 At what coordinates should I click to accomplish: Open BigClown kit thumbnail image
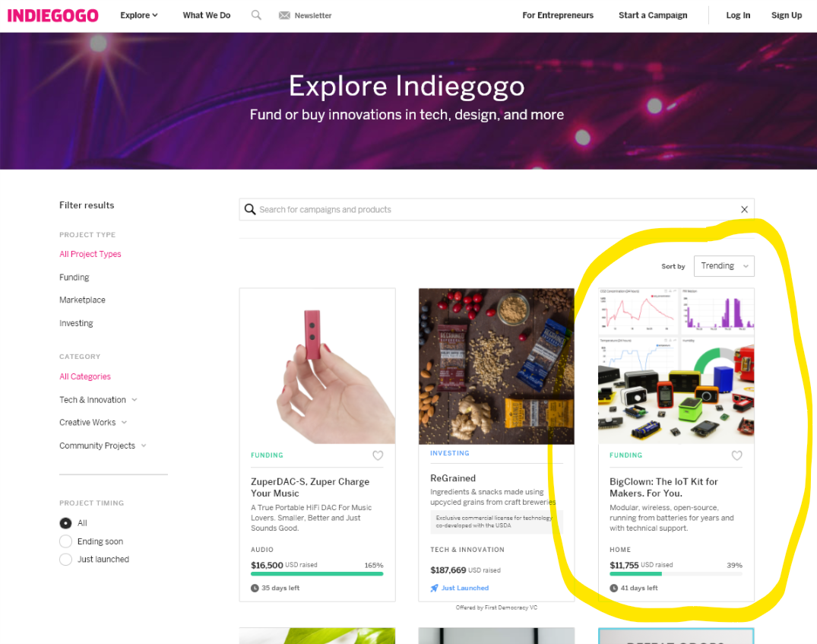coord(676,366)
